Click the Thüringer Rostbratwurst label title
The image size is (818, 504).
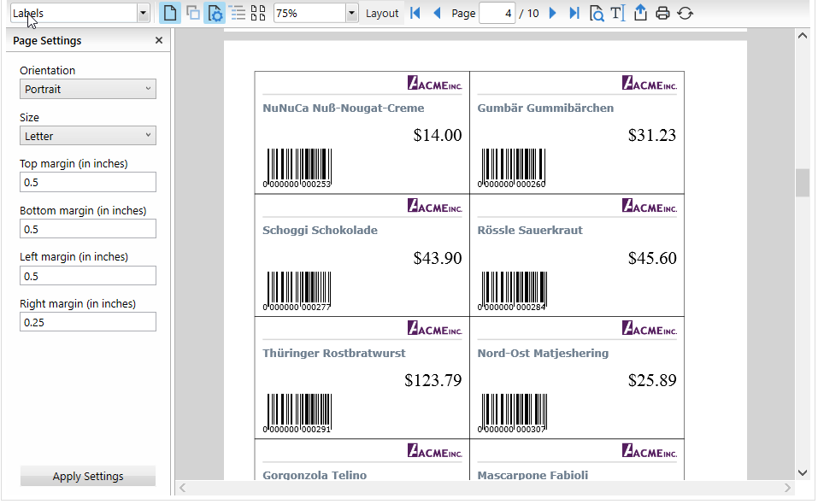(x=334, y=353)
